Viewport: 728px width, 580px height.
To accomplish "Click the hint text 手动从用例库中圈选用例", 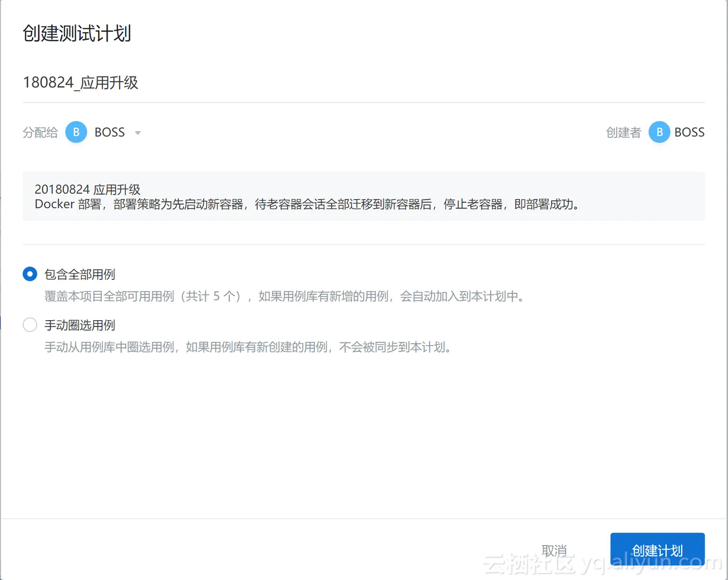I will pyautogui.click(x=248, y=347).
